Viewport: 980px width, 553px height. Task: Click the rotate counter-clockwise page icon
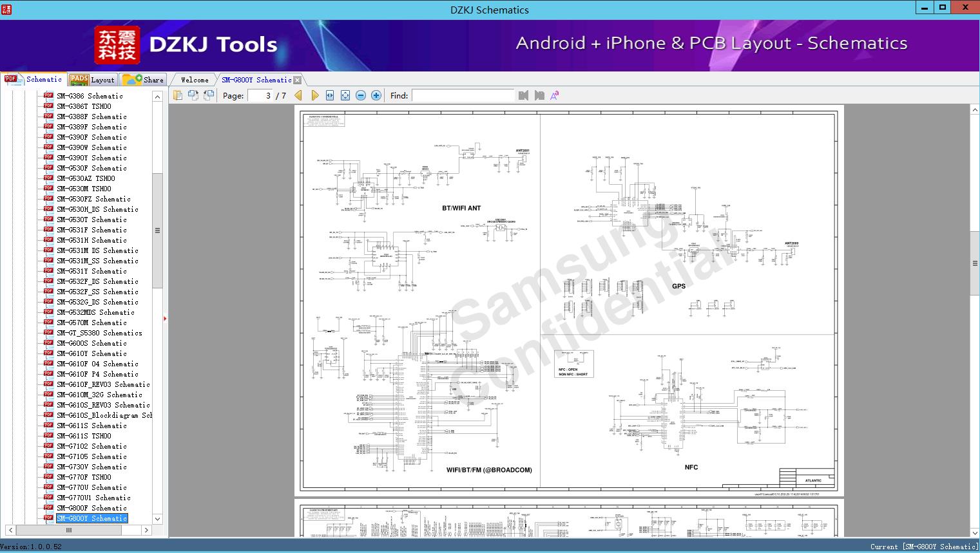(x=193, y=95)
